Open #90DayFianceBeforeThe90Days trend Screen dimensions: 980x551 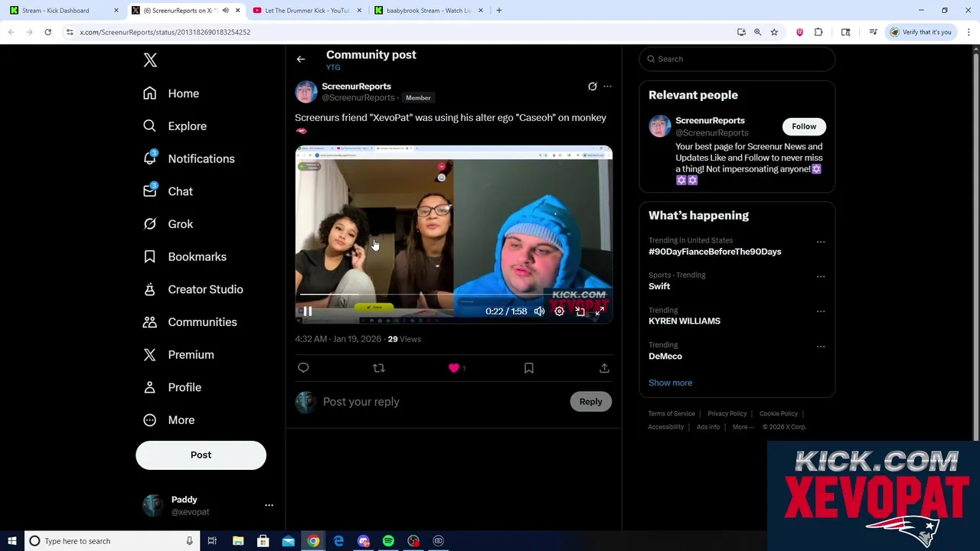click(715, 252)
